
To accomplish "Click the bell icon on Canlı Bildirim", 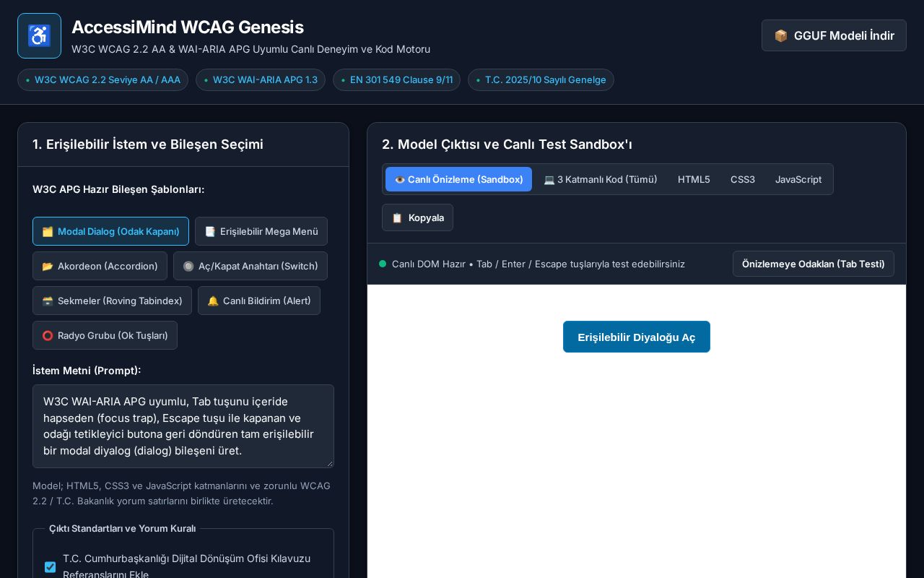I will [x=213, y=301].
